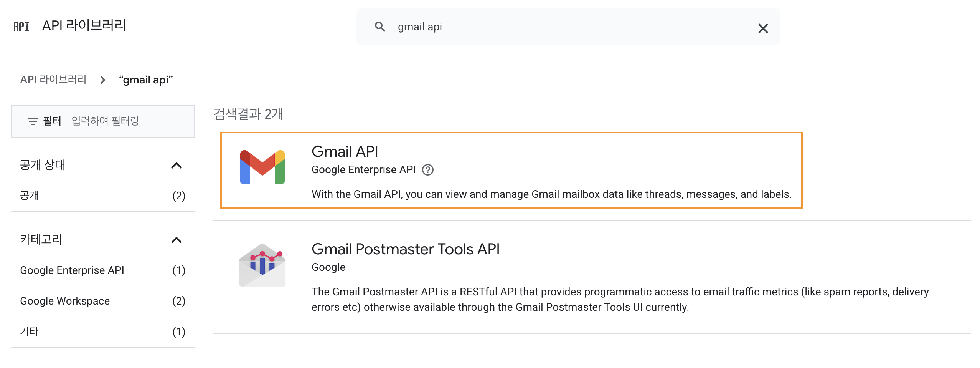The height and width of the screenshot is (368, 980).
Task: Clear the search with the X icon
Action: pyautogui.click(x=763, y=28)
